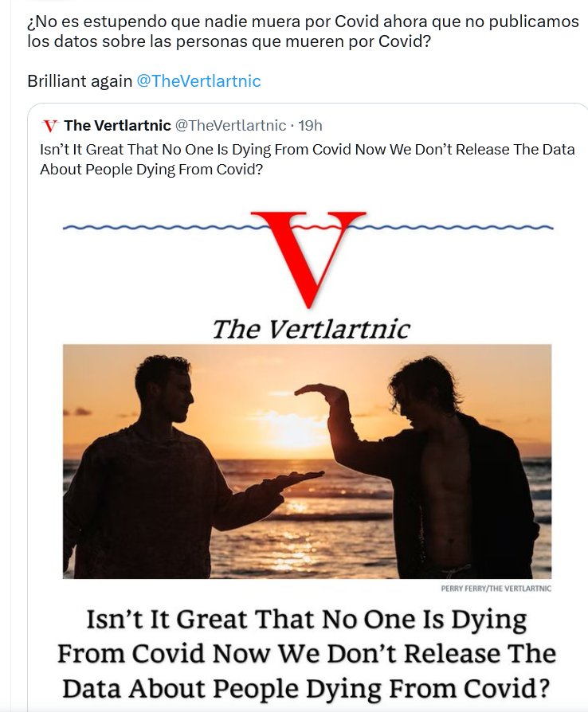Click The Vertlartnic bold display name
The height and width of the screenshot is (712, 588).
[x=117, y=126]
